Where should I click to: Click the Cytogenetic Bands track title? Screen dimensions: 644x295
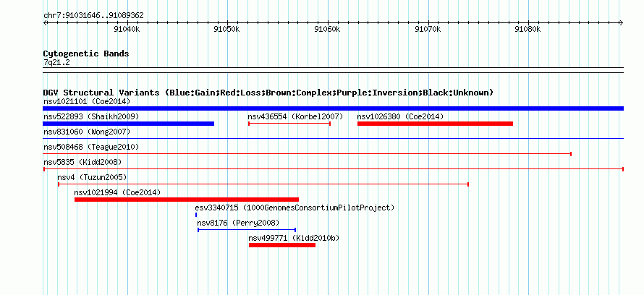86,54
